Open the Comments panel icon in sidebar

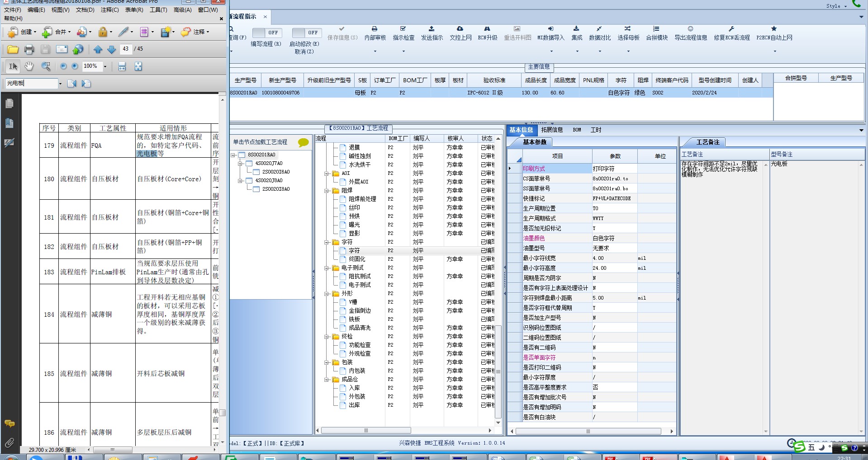coord(9,423)
